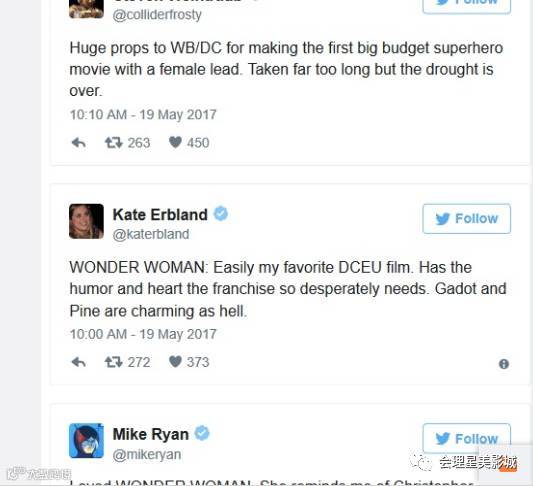The height and width of the screenshot is (486, 533).
Task: Retweet the WB/DC superhero movie tweet
Action: 114,143
